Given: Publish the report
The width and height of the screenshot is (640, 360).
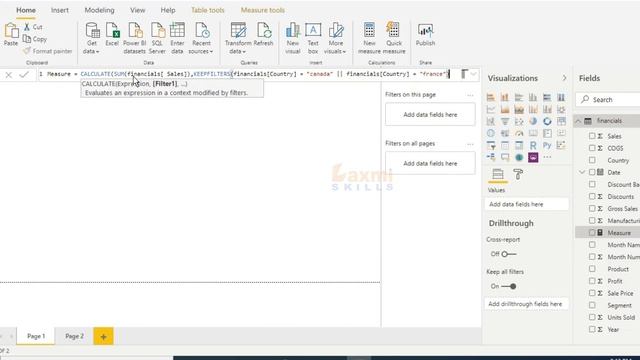Looking at the screenshot, I should [x=425, y=34].
